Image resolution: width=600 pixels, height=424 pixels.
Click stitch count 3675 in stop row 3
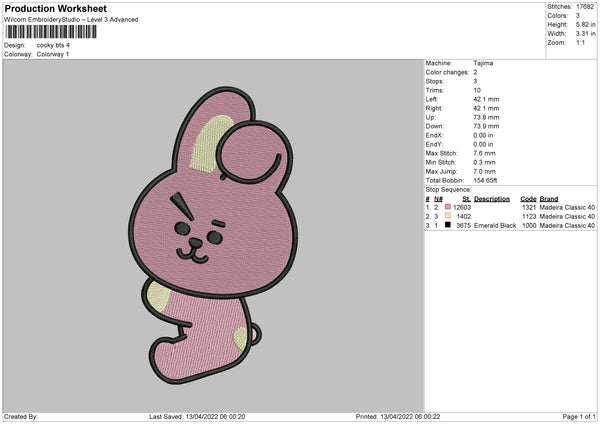[463, 226]
